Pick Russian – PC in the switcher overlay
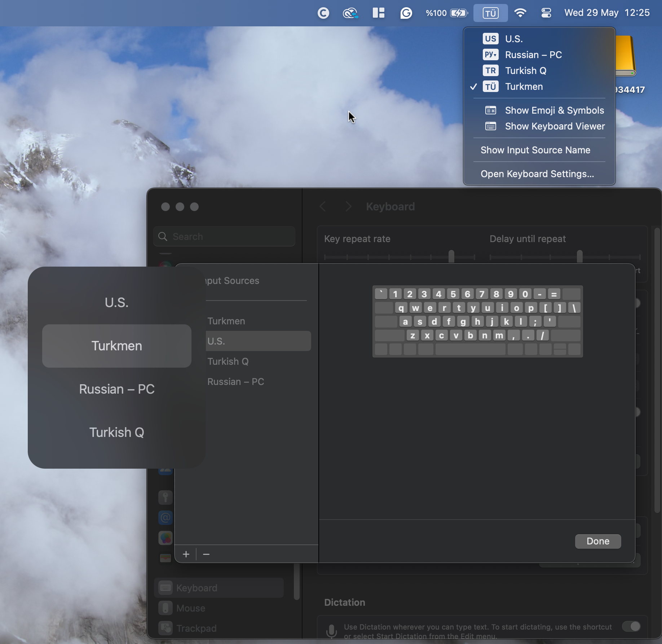 point(117,389)
